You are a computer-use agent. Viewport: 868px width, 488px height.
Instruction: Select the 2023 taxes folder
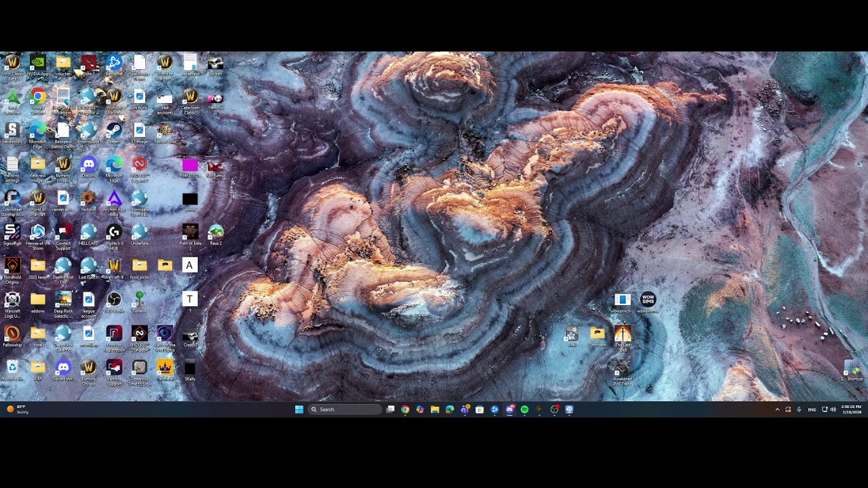[38, 269]
